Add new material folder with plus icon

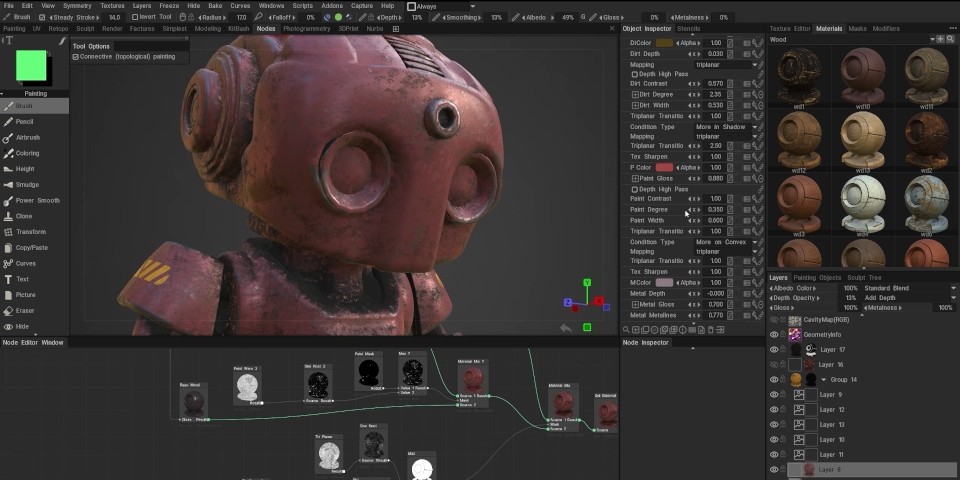(x=941, y=39)
